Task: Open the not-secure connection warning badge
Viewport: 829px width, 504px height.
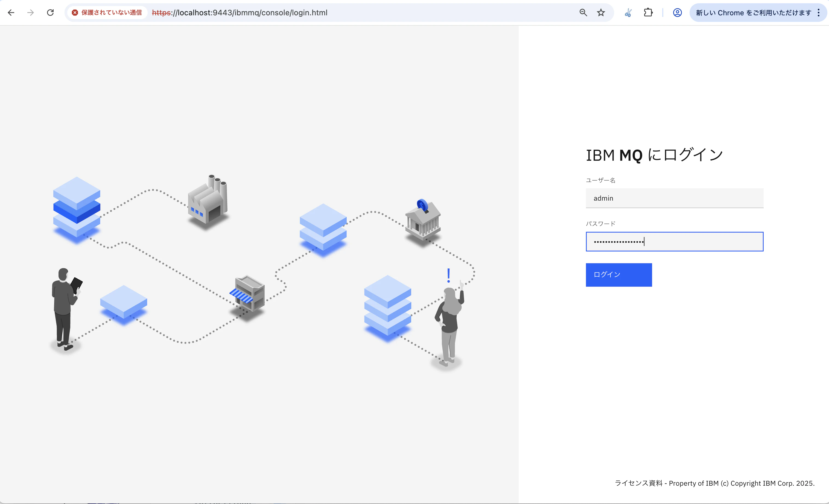Action: (x=108, y=13)
